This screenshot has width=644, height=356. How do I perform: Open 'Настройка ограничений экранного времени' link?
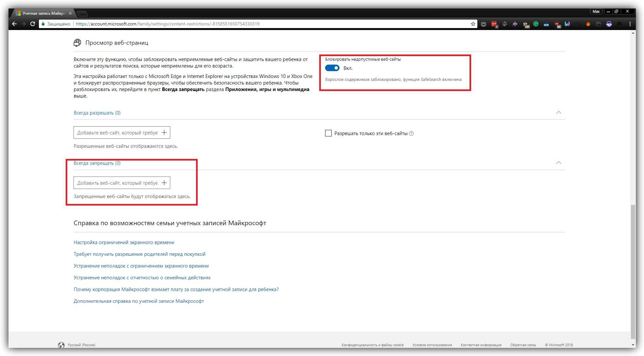coord(124,242)
